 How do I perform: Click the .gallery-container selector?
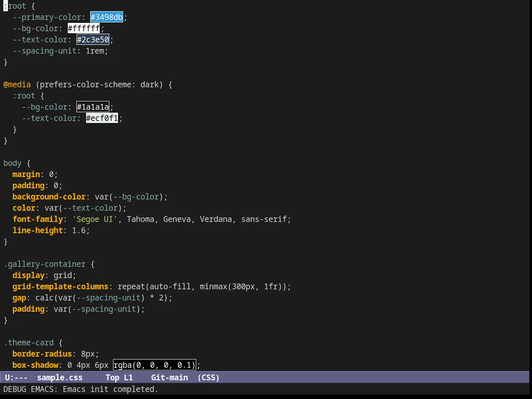pyautogui.click(x=44, y=264)
